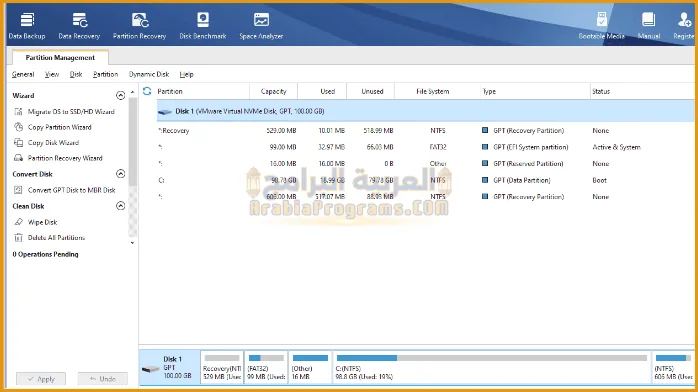This screenshot has height=392, width=698.
Task: Click the blue type square for Recovery 529 MB row
Action: [x=485, y=130]
